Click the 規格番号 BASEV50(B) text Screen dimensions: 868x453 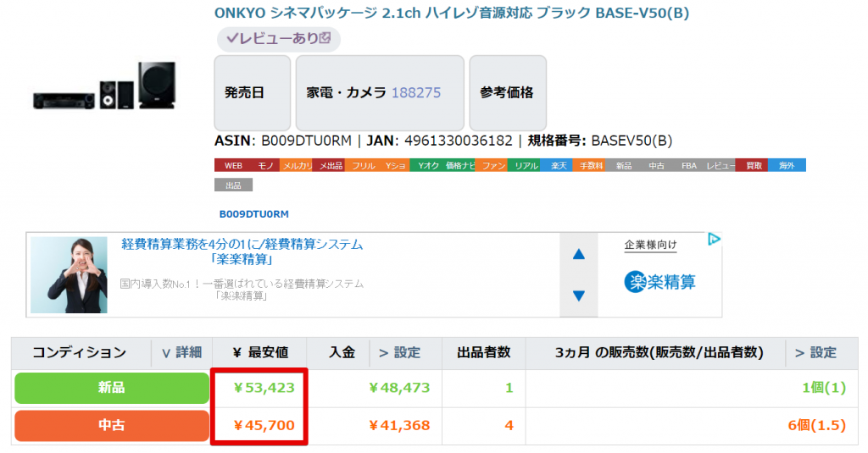point(632,141)
